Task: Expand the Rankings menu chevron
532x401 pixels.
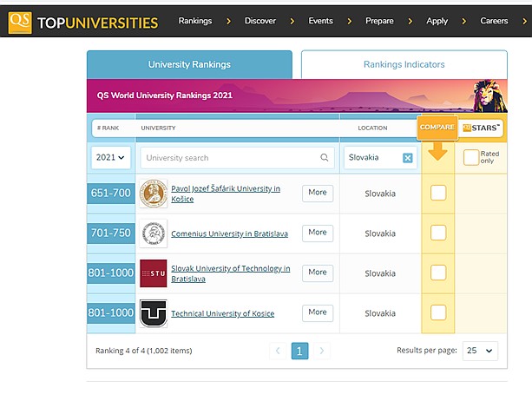Action: coord(228,22)
